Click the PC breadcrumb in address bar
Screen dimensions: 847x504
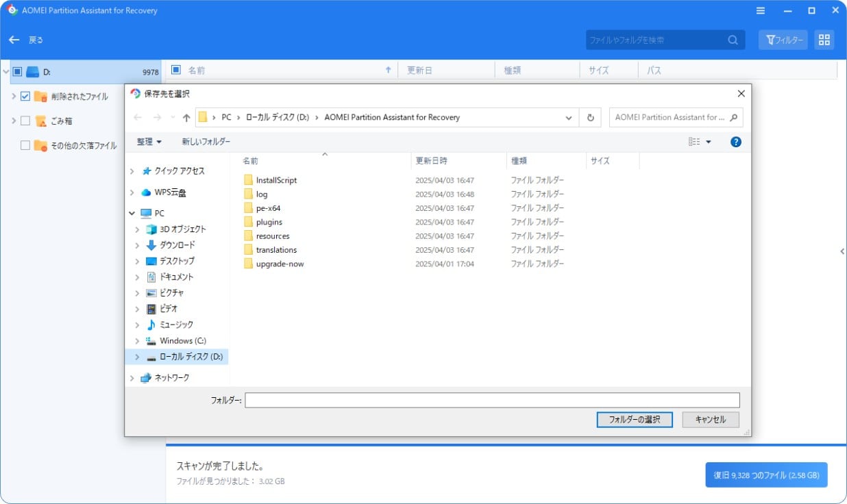226,118
